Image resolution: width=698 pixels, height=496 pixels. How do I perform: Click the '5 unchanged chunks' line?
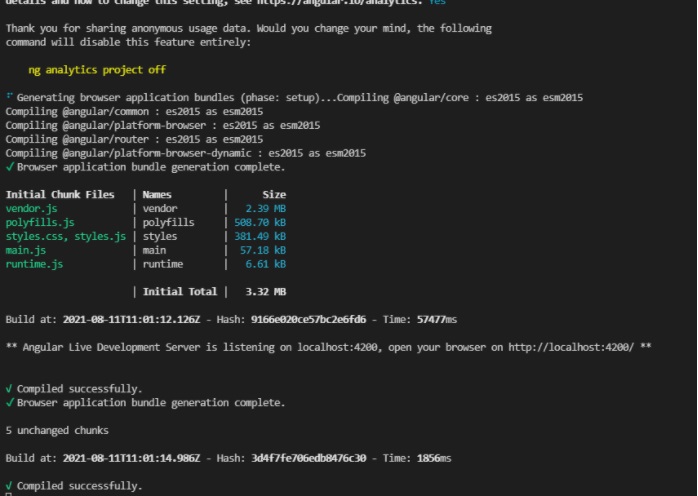[57, 431]
